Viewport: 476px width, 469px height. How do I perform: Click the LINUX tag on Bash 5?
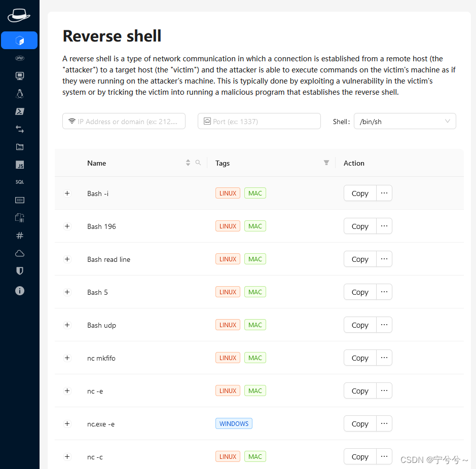click(x=228, y=292)
